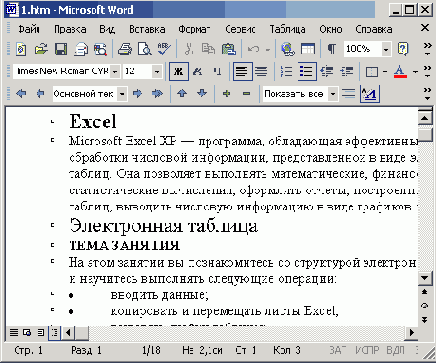
Task: Switch to outline view button at bottom
Action: [x=54, y=332]
